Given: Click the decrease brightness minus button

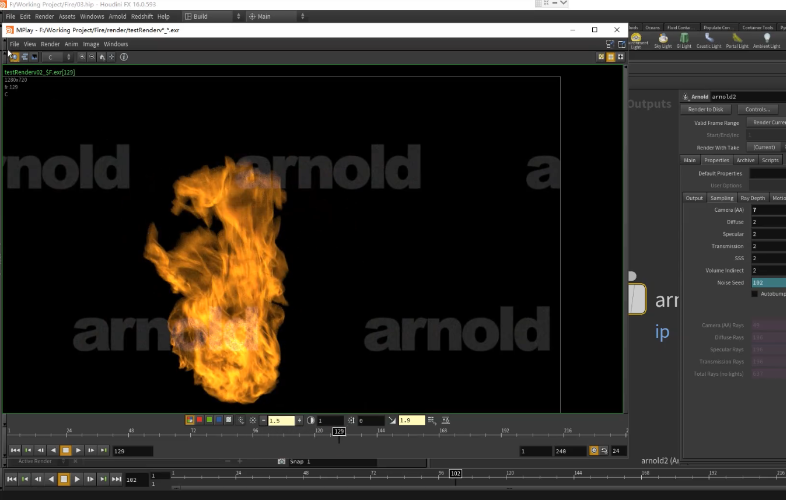Looking at the screenshot, I should [263, 420].
